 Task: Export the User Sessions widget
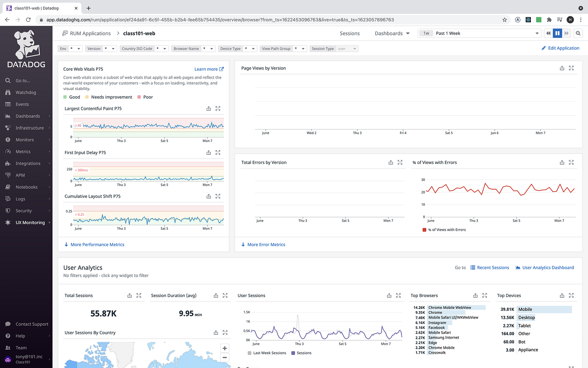pyautogui.click(x=389, y=296)
